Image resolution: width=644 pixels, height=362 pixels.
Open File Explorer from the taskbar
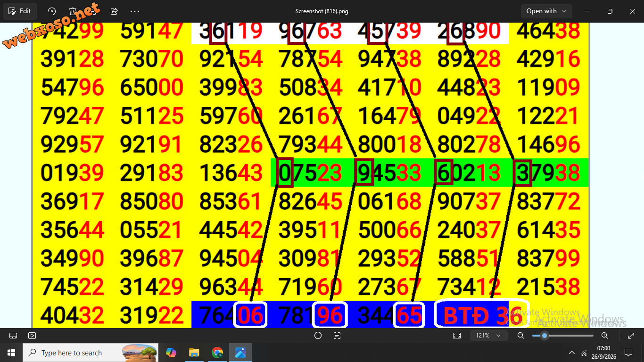[194, 353]
